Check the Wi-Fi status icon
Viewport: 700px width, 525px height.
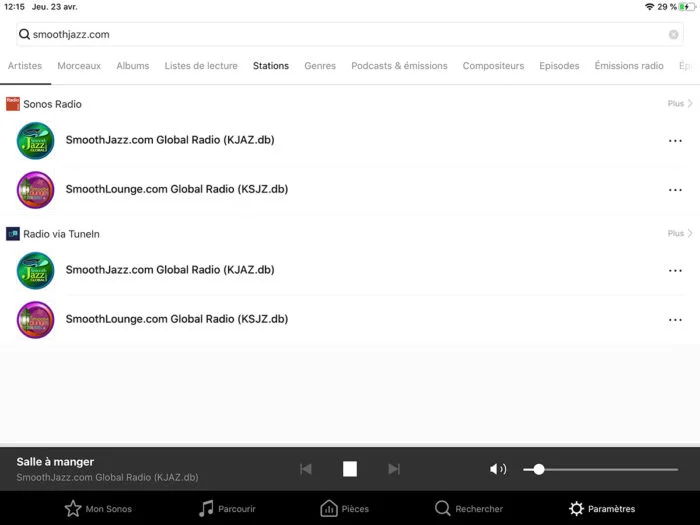coord(650,7)
